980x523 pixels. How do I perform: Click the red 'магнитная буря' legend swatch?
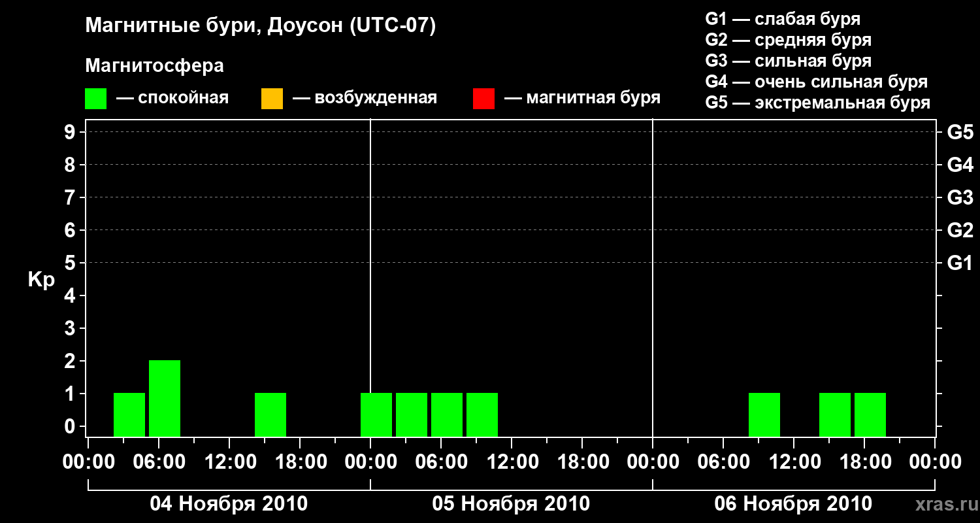pyautogui.click(x=483, y=99)
